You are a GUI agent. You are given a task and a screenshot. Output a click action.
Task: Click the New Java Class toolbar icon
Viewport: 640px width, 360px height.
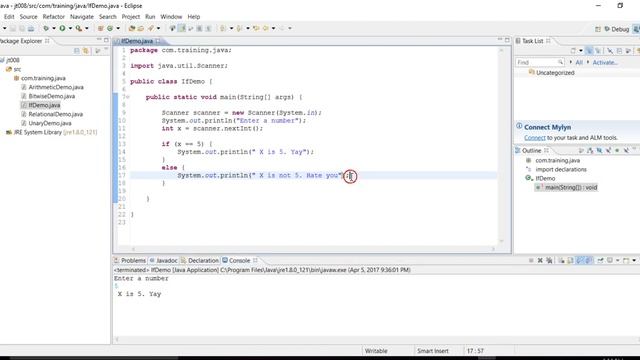(110, 28)
